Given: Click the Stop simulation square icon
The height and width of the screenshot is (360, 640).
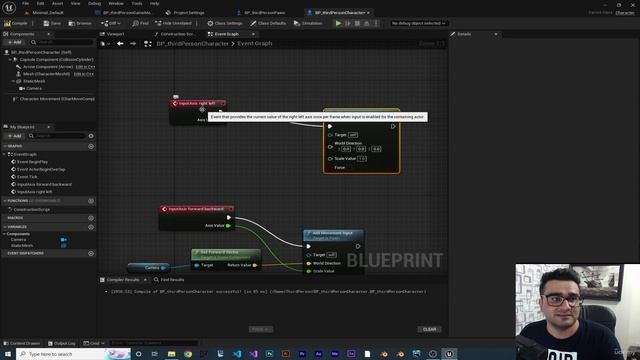Looking at the screenshot, I should [x=357, y=23].
